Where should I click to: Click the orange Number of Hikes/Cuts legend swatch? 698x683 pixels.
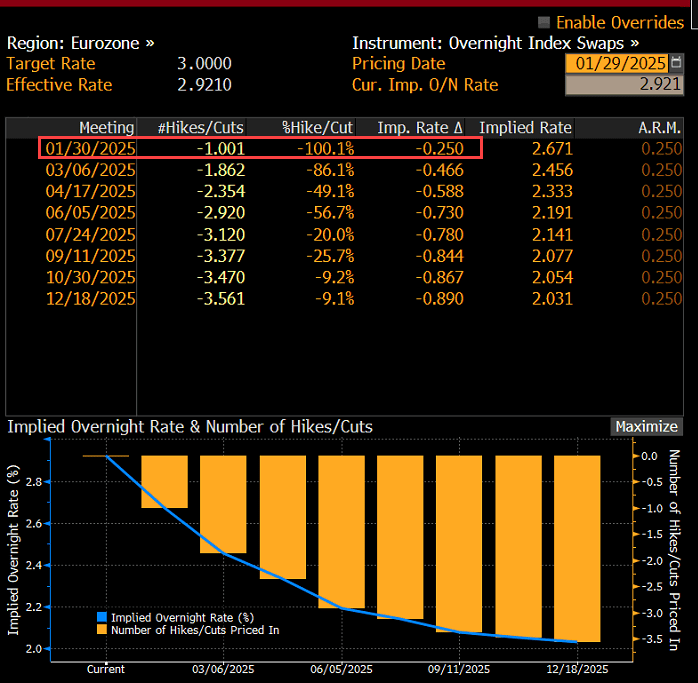(102, 629)
